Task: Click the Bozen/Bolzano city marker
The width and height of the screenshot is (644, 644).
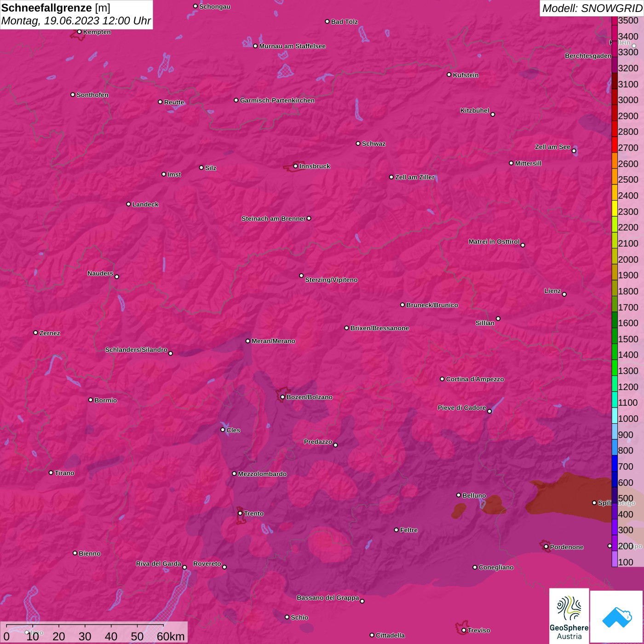Action: 282,397
